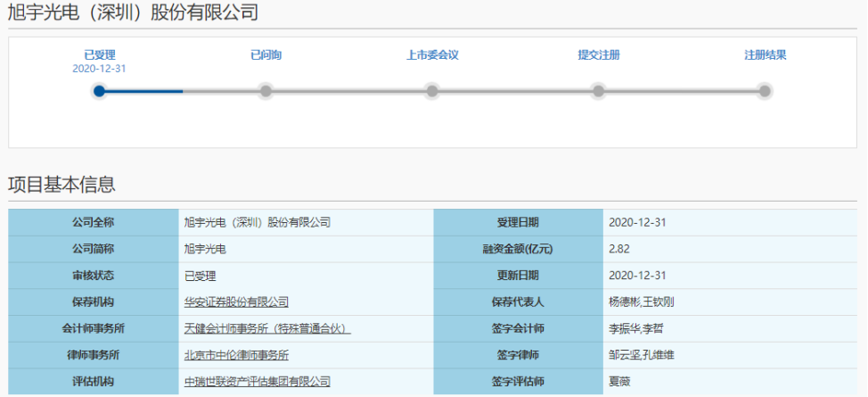Click the appraiser name 夏薇
Viewport: 868px width, 397px height.
pos(619,382)
